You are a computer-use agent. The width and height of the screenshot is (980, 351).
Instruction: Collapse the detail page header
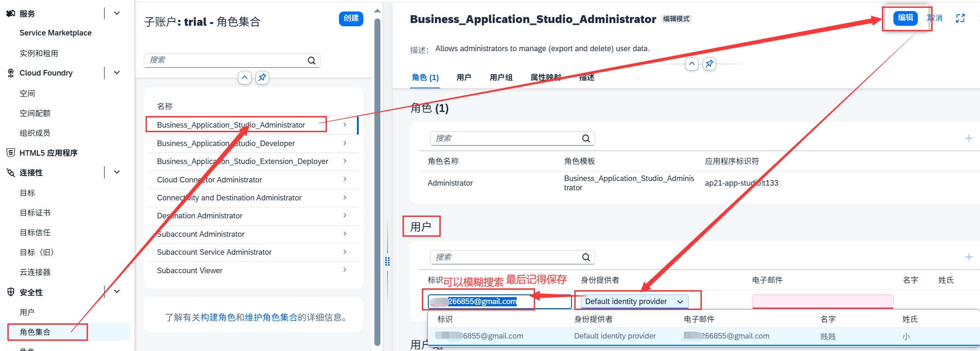[692, 64]
